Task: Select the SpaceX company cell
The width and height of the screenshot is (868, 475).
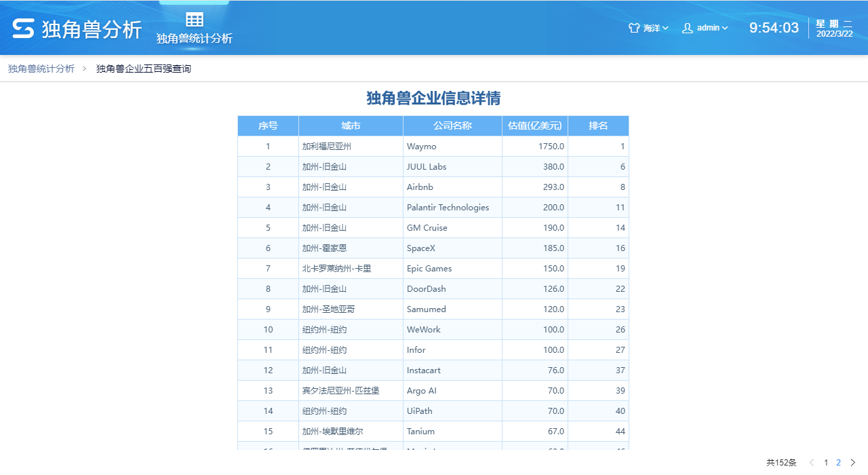Action: point(452,248)
